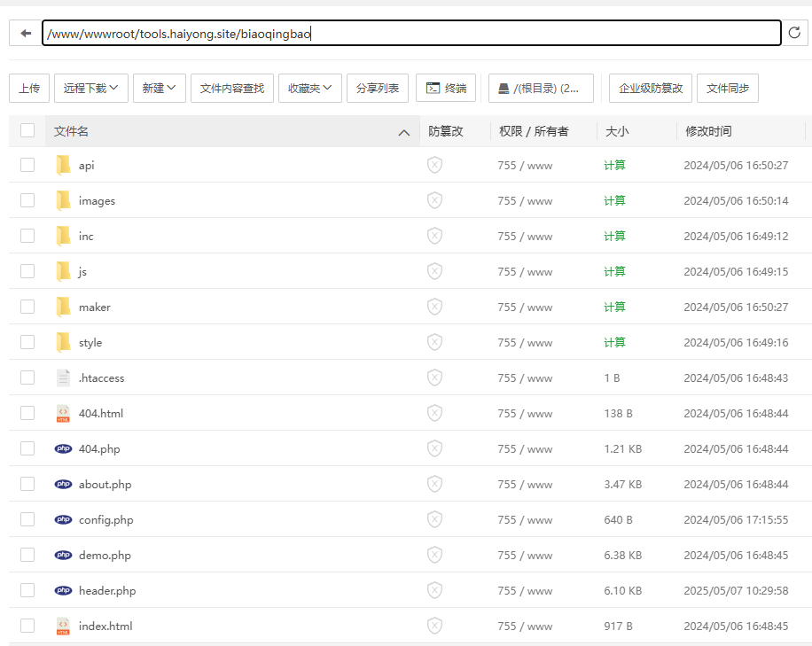Click the folder icon for images
The height and width of the screenshot is (646, 812).
pos(63,200)
